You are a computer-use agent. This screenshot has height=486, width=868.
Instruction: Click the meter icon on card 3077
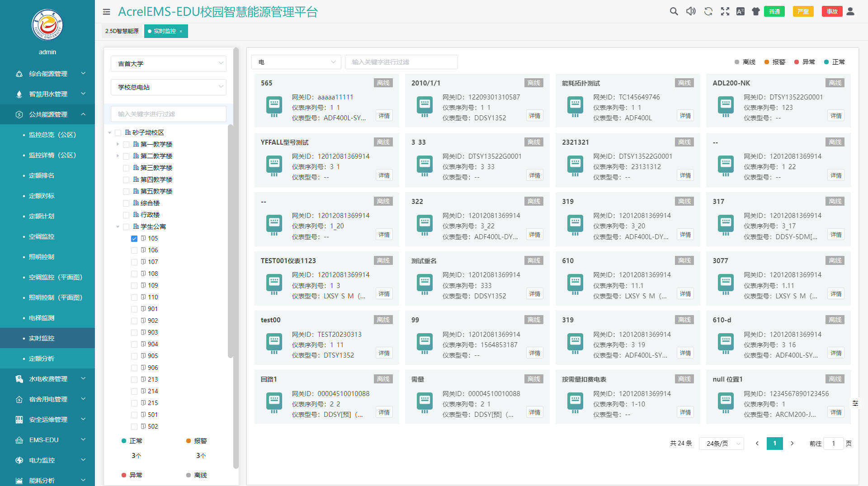tap(726, 285)
